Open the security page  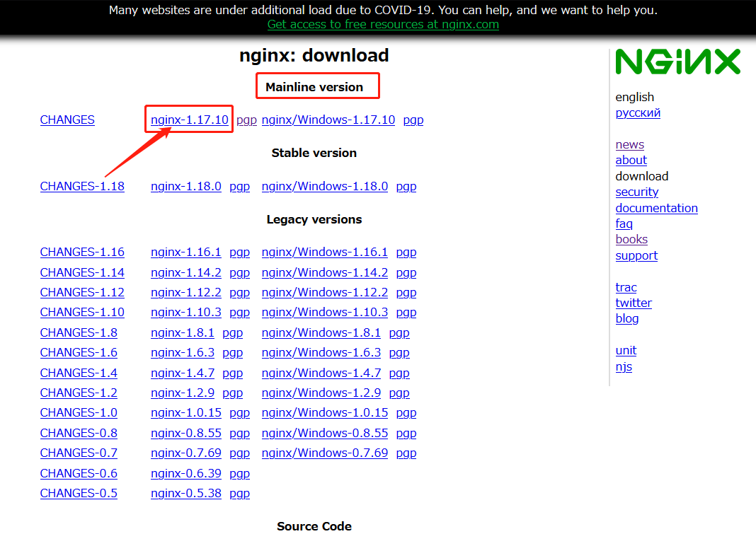[636, 192]
